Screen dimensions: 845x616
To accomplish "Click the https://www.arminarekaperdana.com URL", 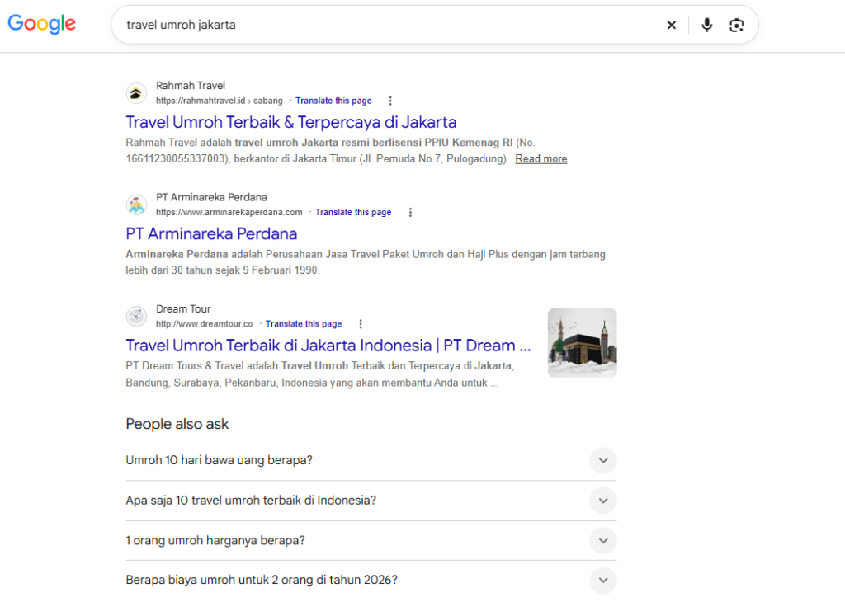I will pos(229,212).
